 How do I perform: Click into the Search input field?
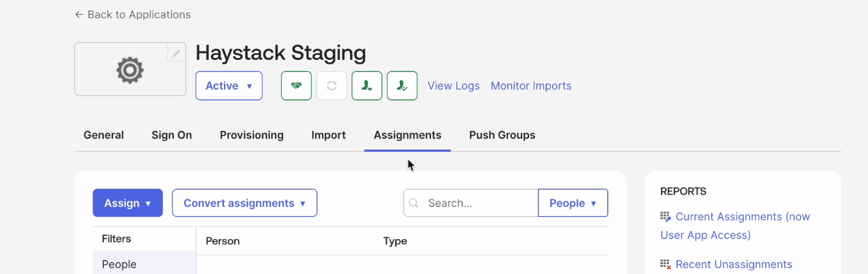[x=479, y=203]
